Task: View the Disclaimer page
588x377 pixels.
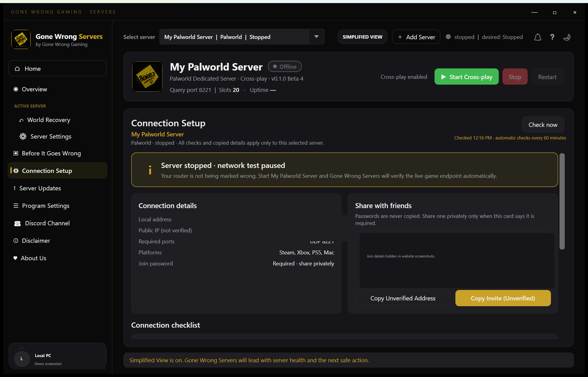Action: point(58,241)
